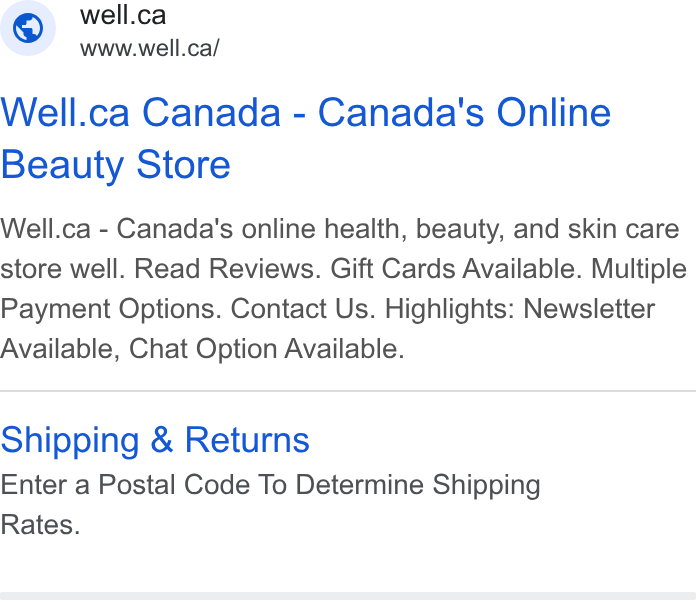Click Chat Option Available text
Viewport: 696px width, 600px height.
click(267, 349)
